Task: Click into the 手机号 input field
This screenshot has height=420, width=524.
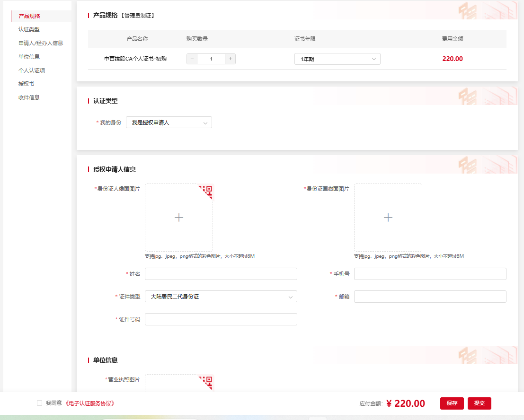Action: [430, 274]
